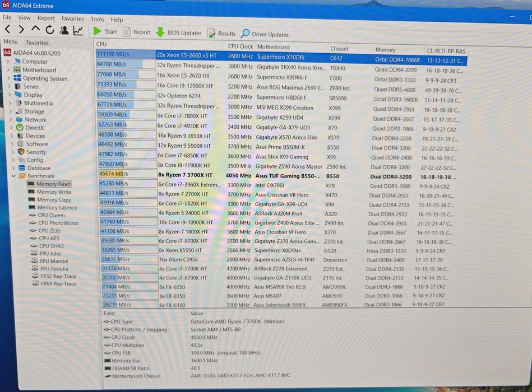
Task: Open the File menu
Action: pos(7,17)
